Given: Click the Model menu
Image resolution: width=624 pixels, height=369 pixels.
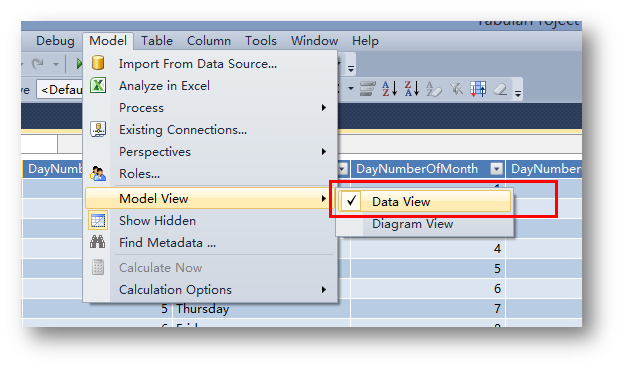Looking at the screenshot, I should [108, 41].
